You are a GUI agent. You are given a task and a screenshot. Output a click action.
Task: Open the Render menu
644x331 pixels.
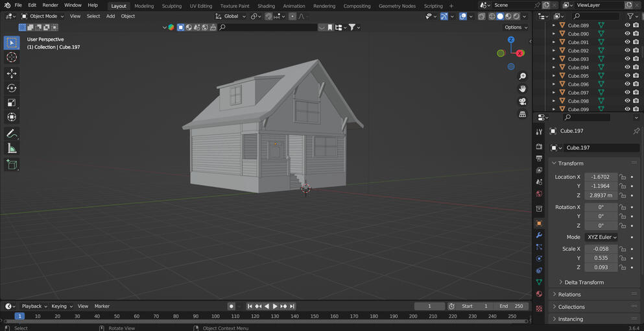[50, 5]
